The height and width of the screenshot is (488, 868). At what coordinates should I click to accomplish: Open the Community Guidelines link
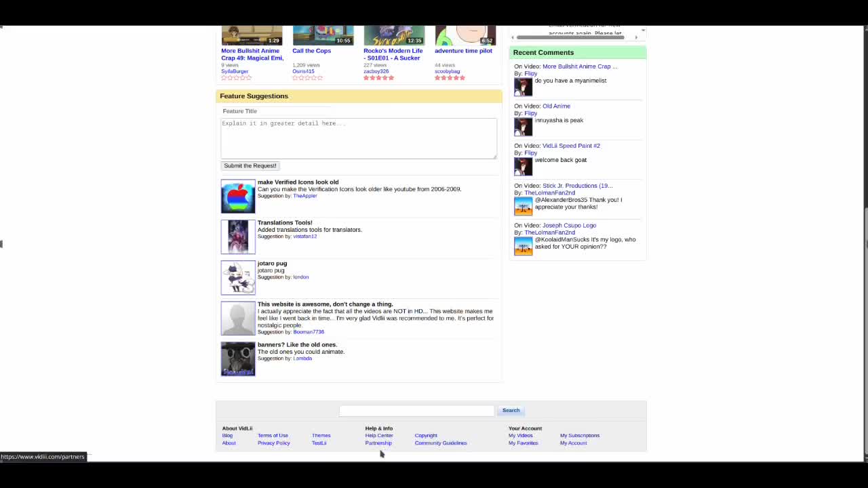tap(441, 443)
